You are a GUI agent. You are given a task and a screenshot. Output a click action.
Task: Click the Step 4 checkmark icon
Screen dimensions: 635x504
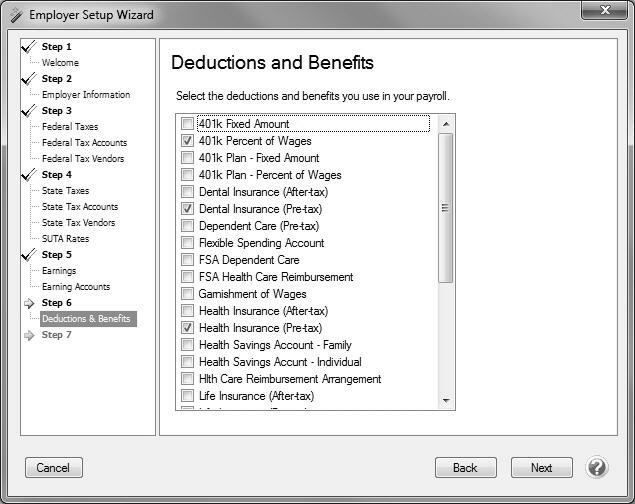click(29, 175)
